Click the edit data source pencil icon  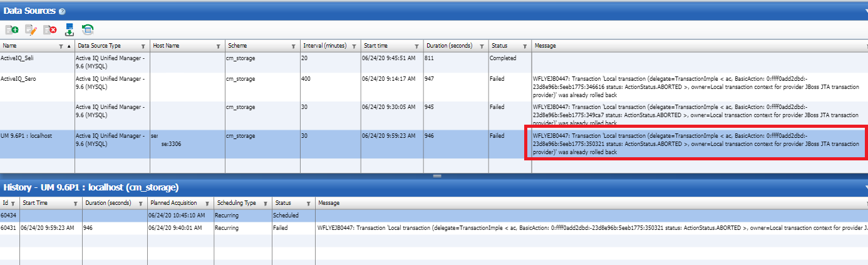tap(31, 29)
